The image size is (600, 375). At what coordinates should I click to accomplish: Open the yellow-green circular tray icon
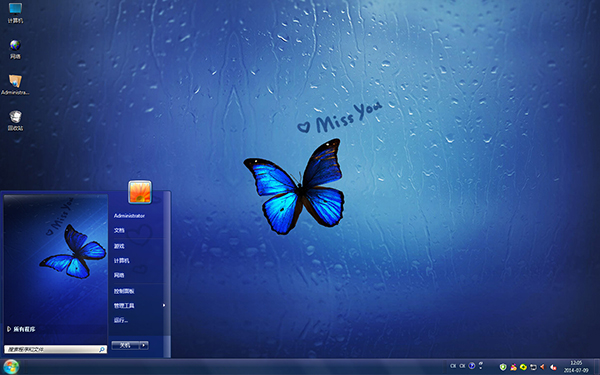pos(523,367)
